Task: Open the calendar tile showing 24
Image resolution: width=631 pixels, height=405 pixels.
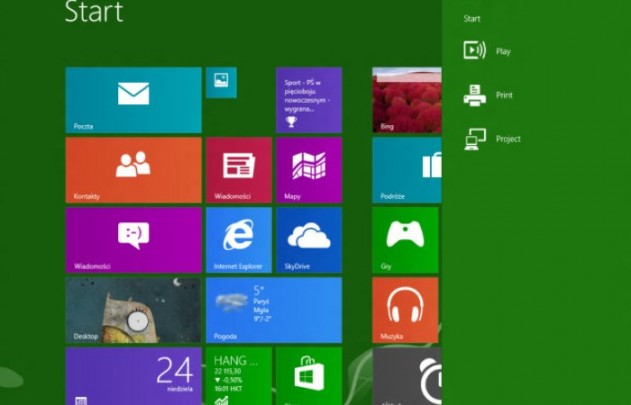Action: coord(133,376)
